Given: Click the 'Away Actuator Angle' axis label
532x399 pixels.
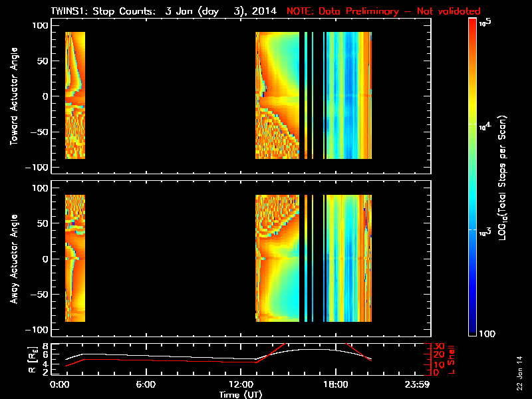Looking at the screenshot, I should click(x=13, y=259).
